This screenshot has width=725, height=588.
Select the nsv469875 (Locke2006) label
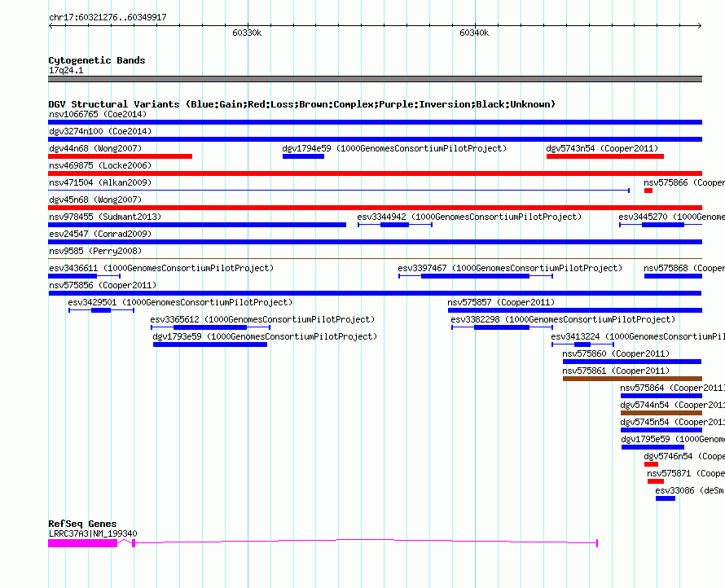pos(100,165)
